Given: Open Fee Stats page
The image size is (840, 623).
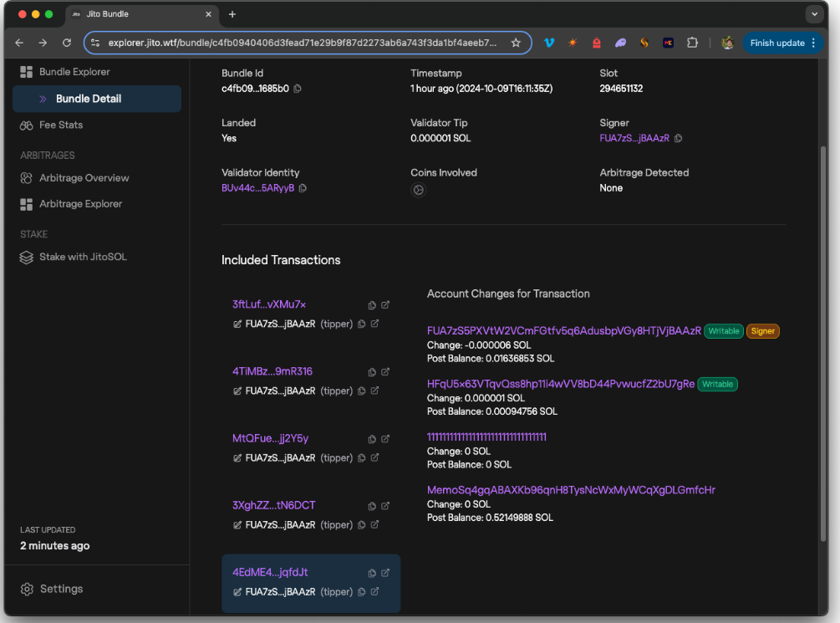Looking at the screenshot, I should click(x=52, y=125).
